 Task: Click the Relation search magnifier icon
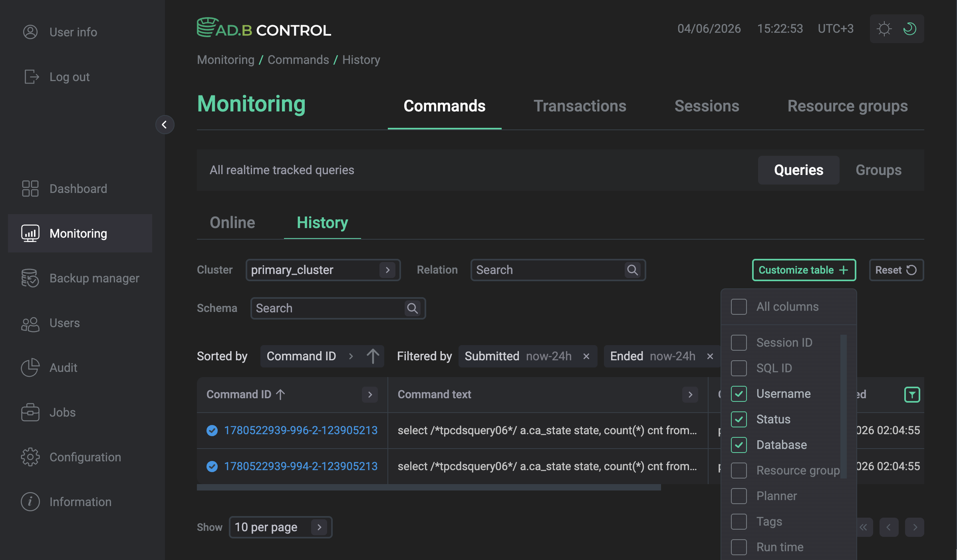[x=633, y=270]
